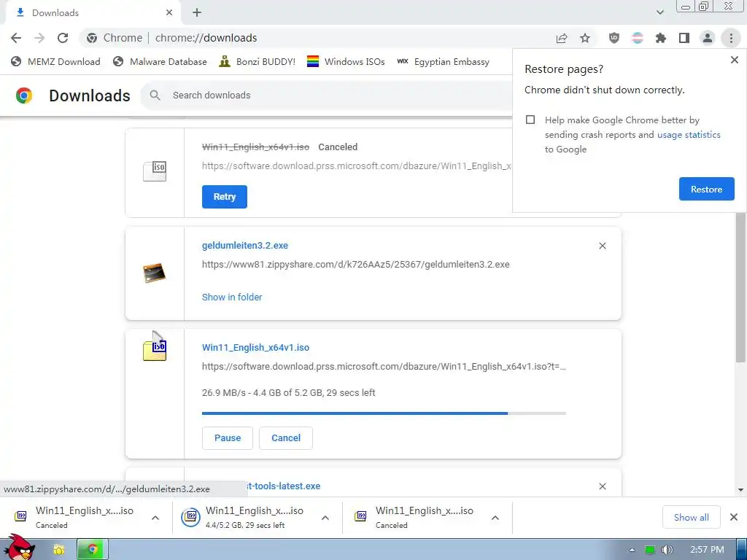Click the browser forward arrow

click(x=39, y=38)
